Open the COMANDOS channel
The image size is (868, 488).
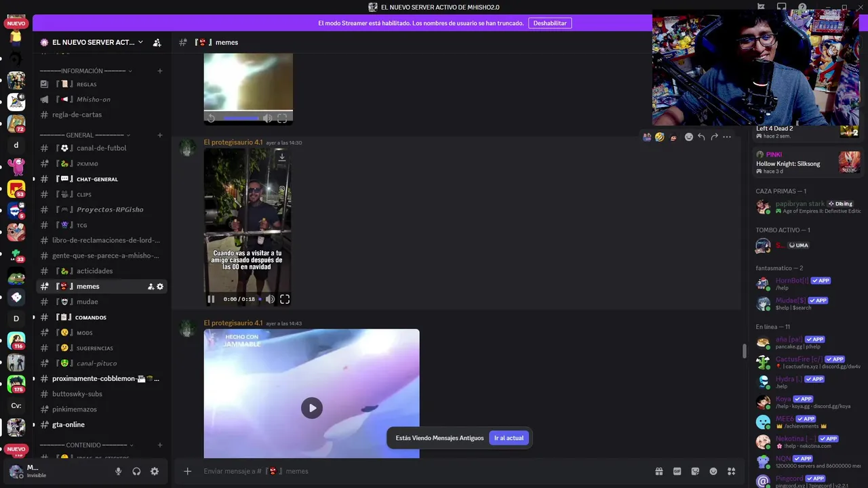tap(102, 317)
